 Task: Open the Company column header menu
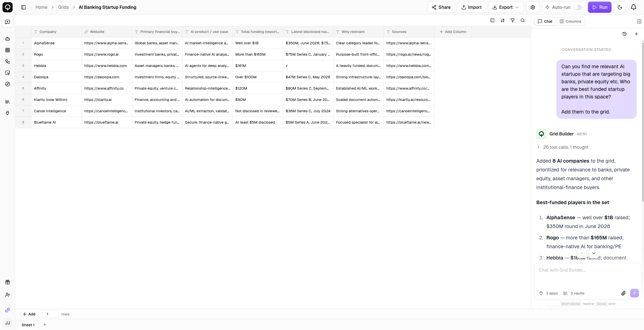click(56, 32)
